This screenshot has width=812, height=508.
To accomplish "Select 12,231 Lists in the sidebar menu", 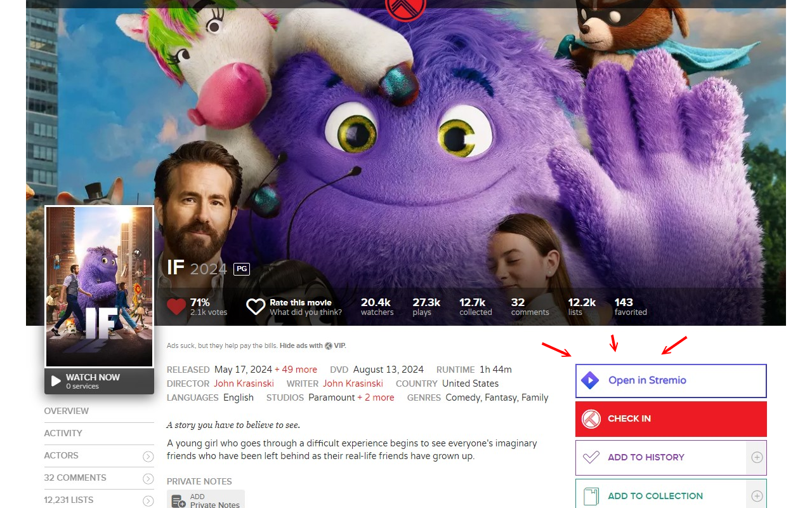I will [x=69, y=500].
